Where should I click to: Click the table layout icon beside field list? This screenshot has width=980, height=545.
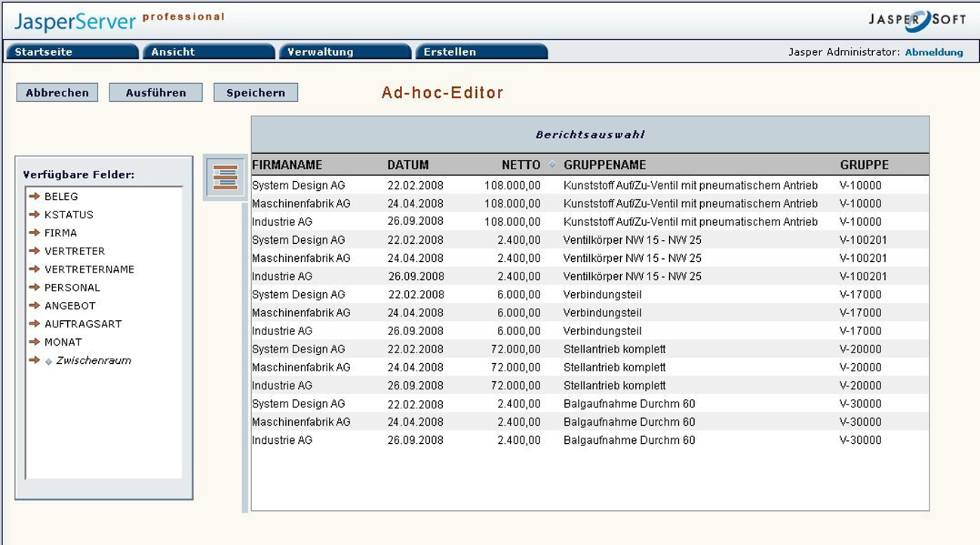tap(225, 177)
